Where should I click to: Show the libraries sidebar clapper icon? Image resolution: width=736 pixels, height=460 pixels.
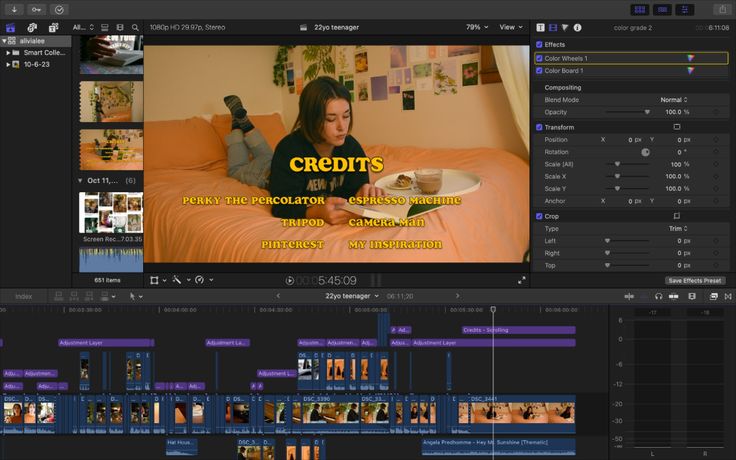click(x=10, y=28)
